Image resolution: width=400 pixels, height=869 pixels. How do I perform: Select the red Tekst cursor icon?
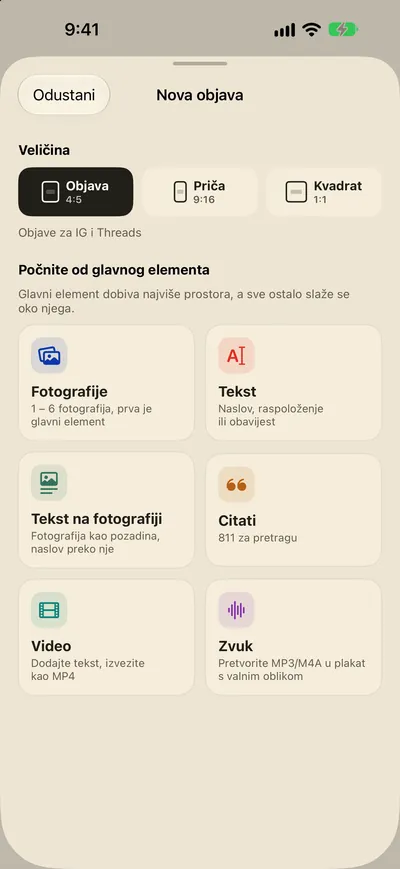(x=237, y=355)
